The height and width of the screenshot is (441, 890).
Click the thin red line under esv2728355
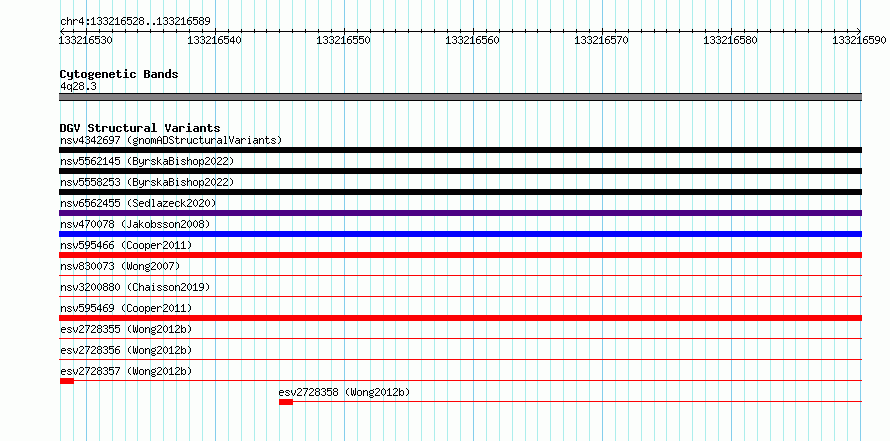point(460,339)
